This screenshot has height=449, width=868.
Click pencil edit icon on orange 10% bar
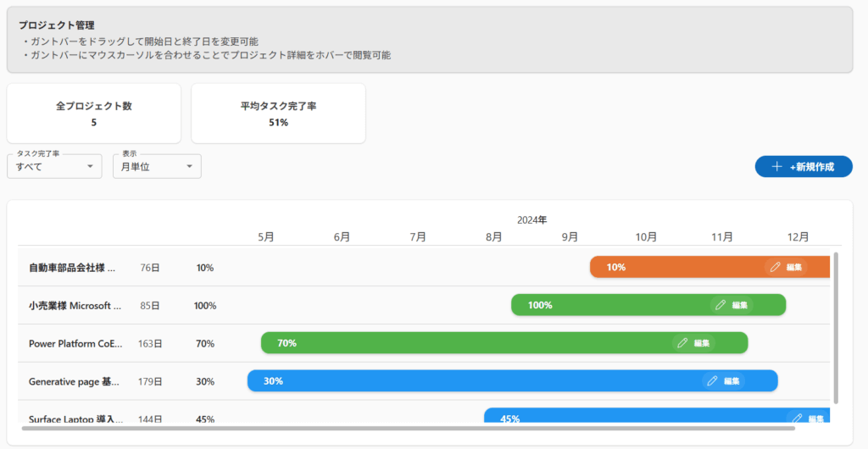coord(775,267)
